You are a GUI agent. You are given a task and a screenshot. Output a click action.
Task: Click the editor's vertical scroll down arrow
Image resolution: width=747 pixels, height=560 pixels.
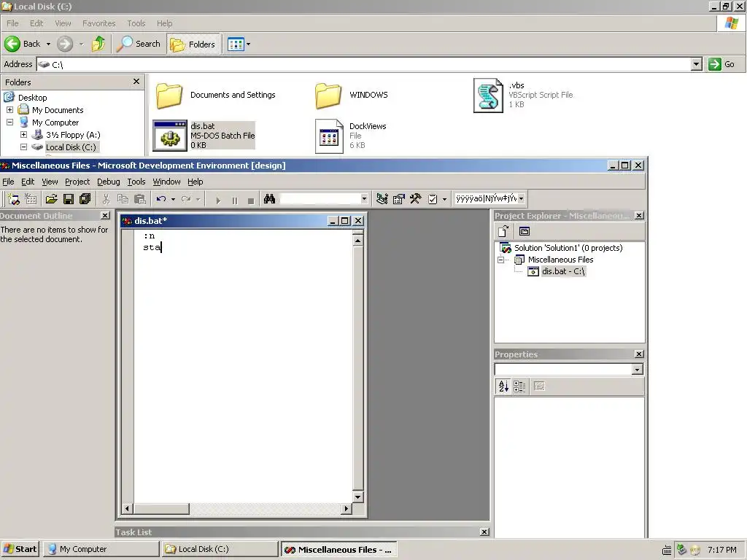pos(357,497)
